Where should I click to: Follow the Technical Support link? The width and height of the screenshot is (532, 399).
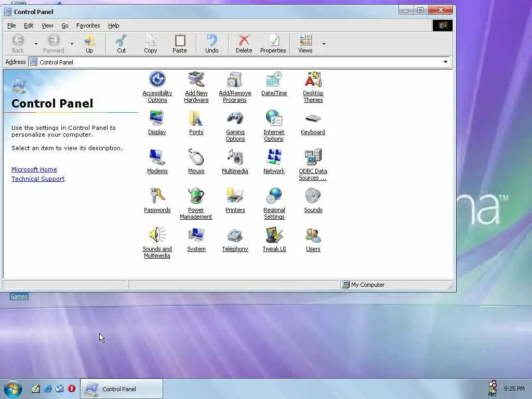pyautogui.click(x=37, y=179)
